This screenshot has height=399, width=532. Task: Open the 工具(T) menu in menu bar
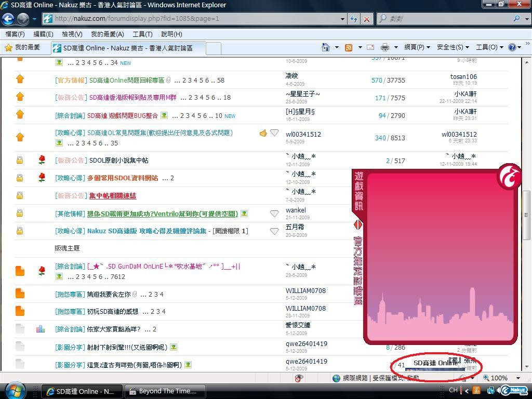coord(142,34)
